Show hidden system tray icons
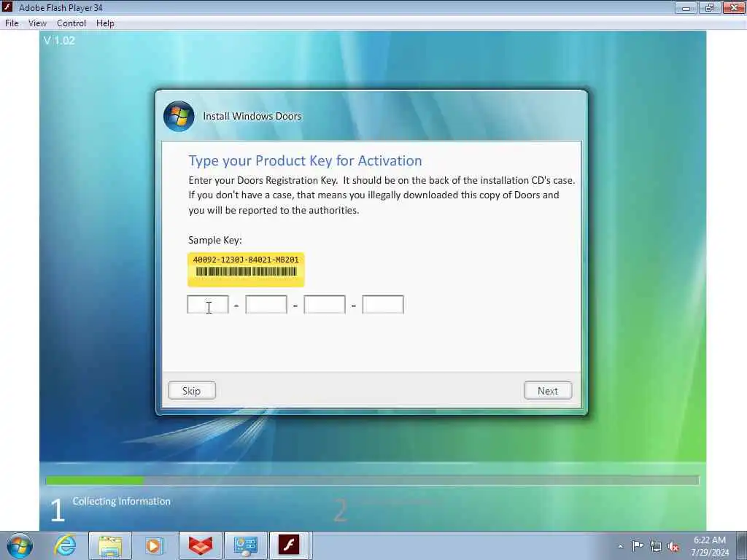The image size is (747, 560). (x=620, y=546)
